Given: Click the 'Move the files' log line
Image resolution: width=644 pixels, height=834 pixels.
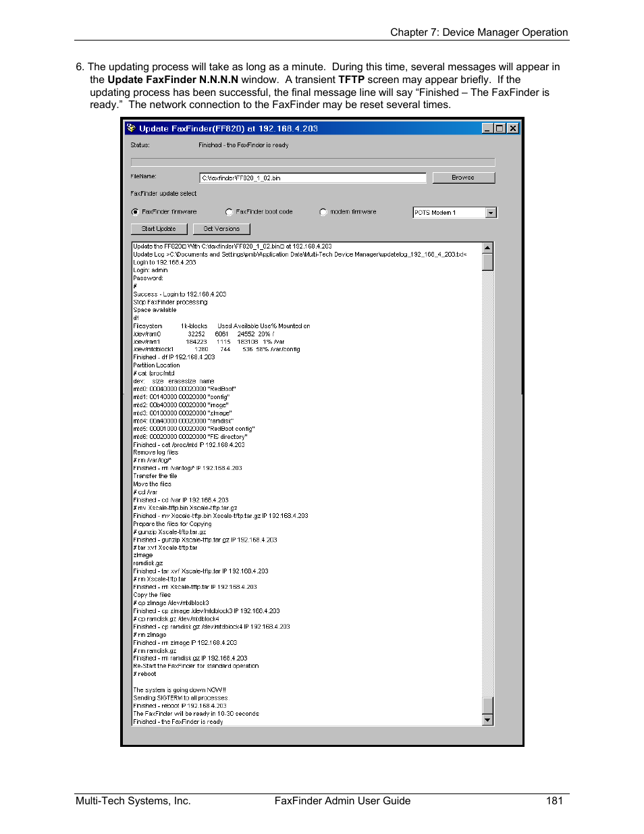Looking at the screenshot, I should pos(152,484).
